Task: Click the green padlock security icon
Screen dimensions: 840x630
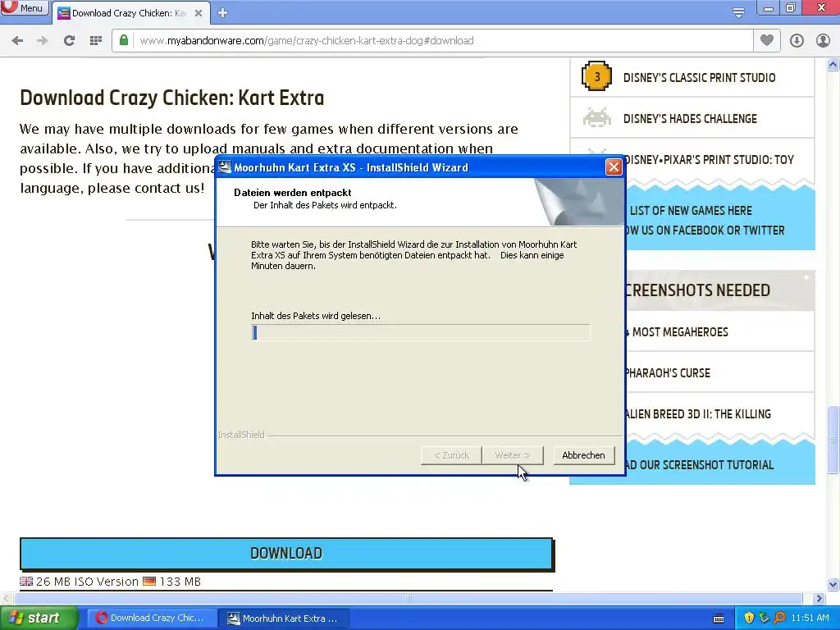Action: 124,40
